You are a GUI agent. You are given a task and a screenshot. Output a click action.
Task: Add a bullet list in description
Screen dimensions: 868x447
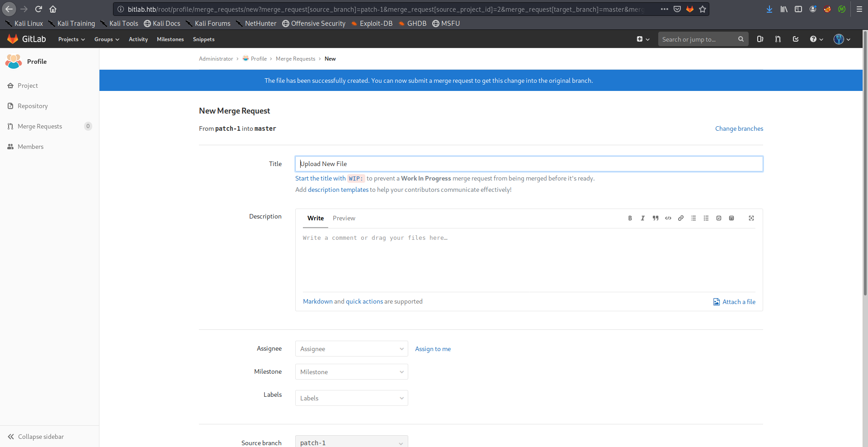click(693, 218)
